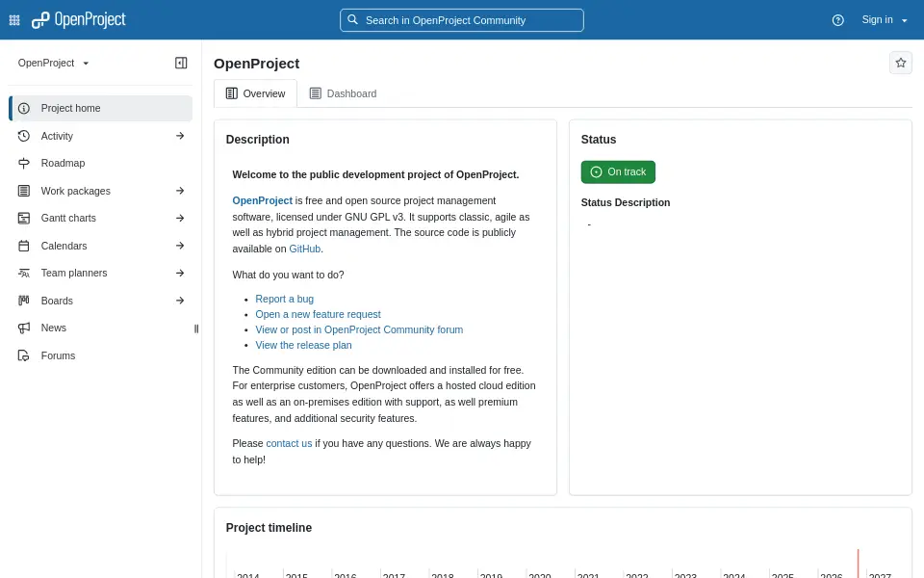924x578 pixels.
Task: Follow the GitHub link in description
Action: [x=305, y=249]
